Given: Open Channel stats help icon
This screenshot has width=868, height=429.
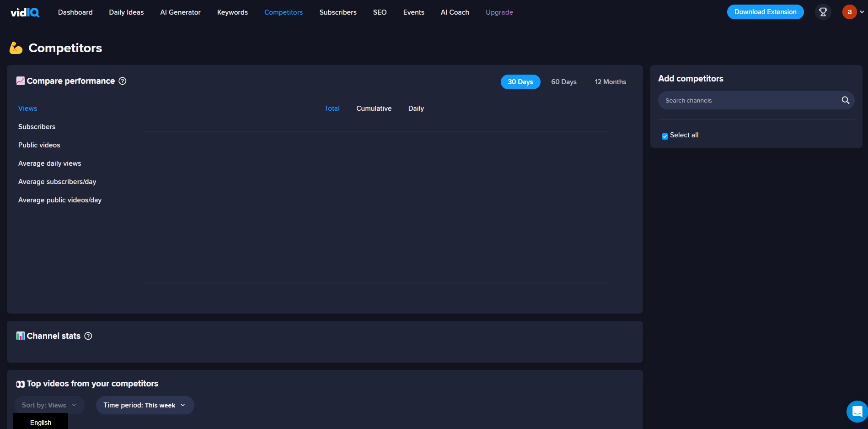Looking at the screenshot, I should pos(88,336).
